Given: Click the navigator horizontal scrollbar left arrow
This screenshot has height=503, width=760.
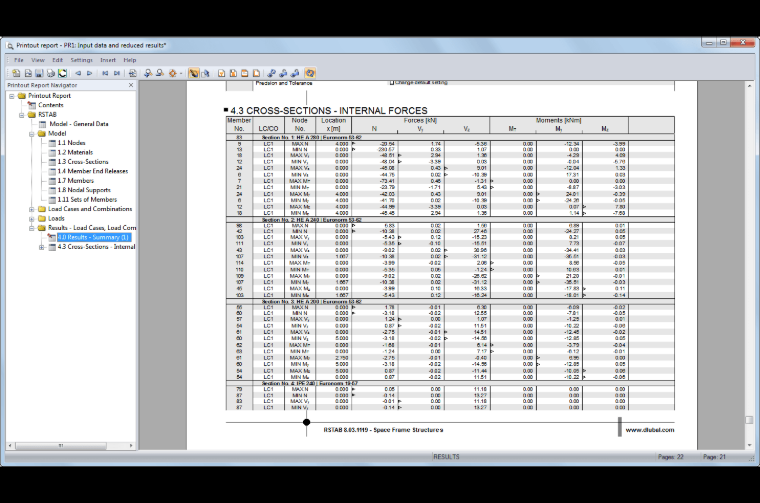Looking at the screenshot, I should click(x=11, y=445).
